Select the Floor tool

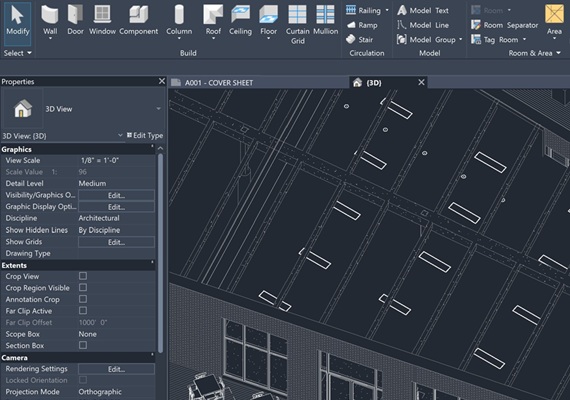pyautogui.click(x=268, y=21)
